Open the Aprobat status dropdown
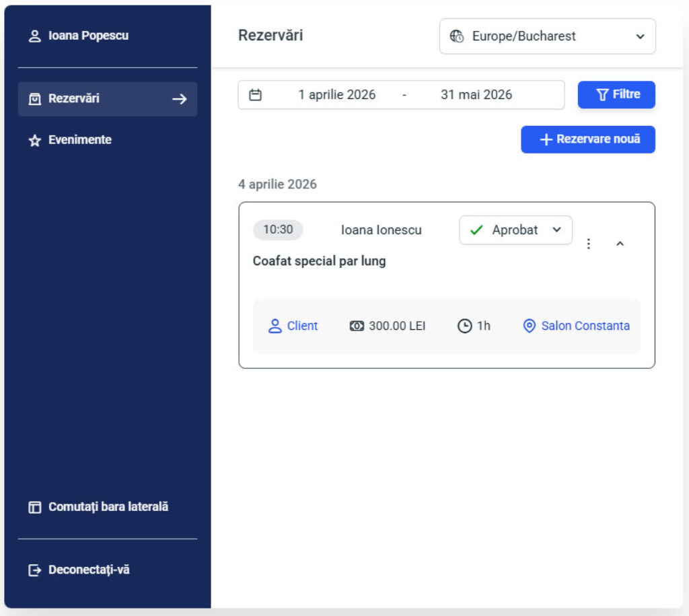 [515, 230]
